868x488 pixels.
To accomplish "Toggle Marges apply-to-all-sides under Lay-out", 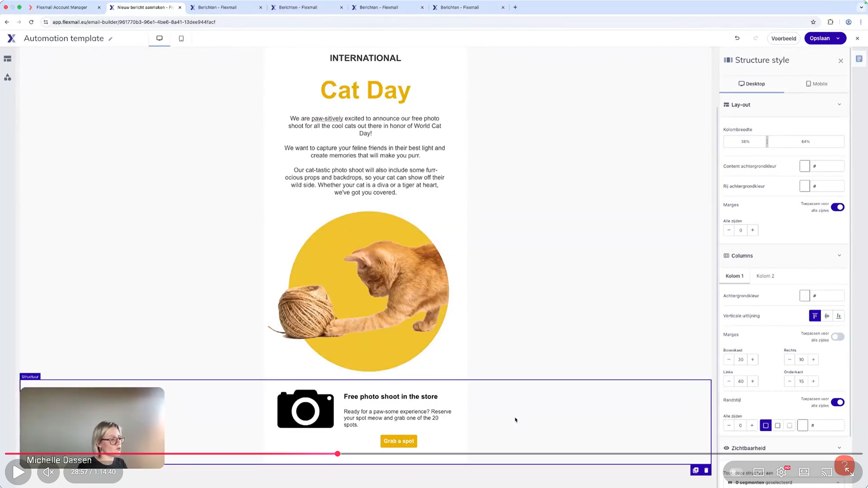I will click(838, 207).
